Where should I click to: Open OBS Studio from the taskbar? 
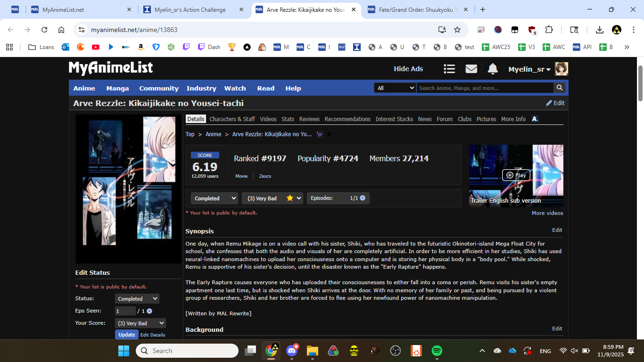(396, 351)
